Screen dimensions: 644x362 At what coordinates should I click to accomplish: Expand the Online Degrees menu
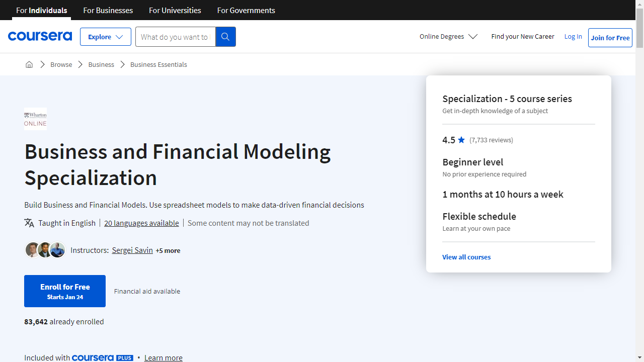click(448, 36)
